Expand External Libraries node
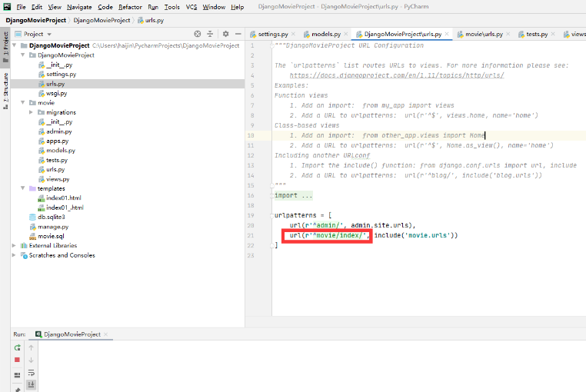The width and height of the screenshot is (586, 392). (14, 245)
